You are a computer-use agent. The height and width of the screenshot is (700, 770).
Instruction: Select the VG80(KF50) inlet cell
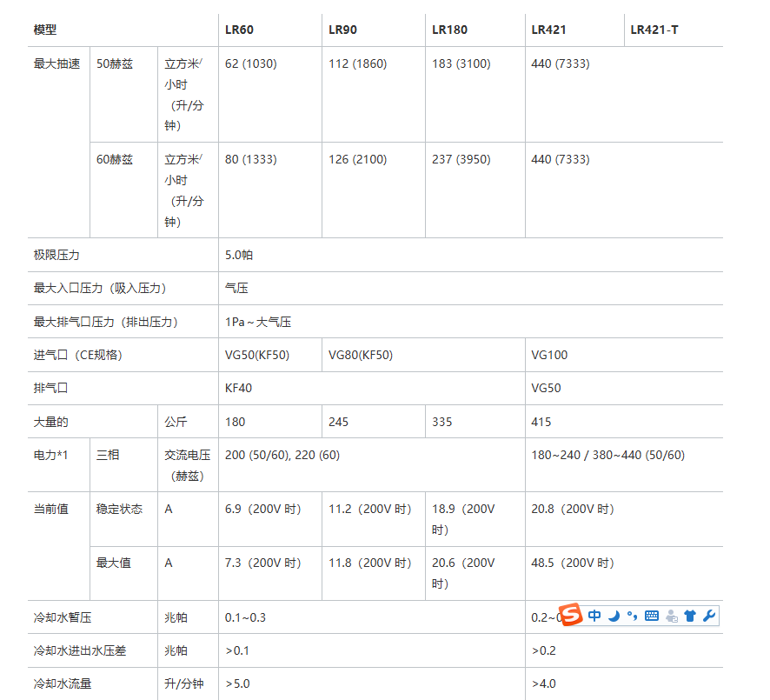click(361, 355)
